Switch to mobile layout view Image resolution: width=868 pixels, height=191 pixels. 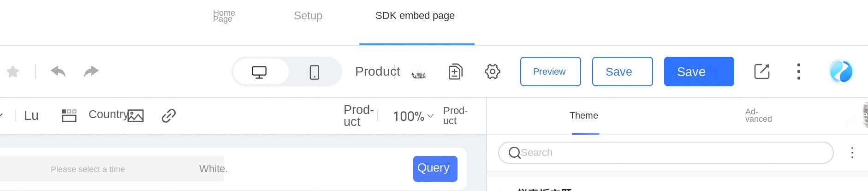click(315, 72)
